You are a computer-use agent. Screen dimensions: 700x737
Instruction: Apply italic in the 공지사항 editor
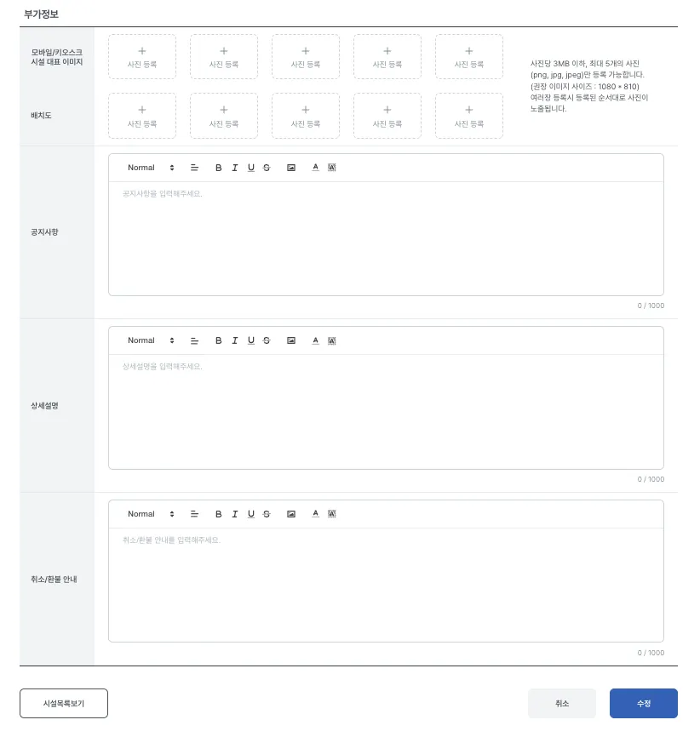tap(235, 168)
